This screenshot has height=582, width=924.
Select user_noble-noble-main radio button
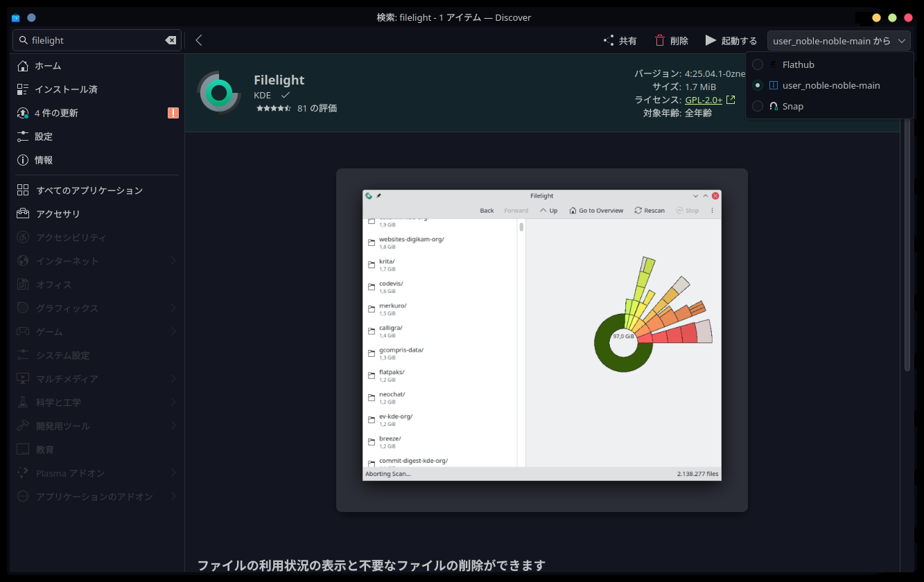tap(758, 85)
